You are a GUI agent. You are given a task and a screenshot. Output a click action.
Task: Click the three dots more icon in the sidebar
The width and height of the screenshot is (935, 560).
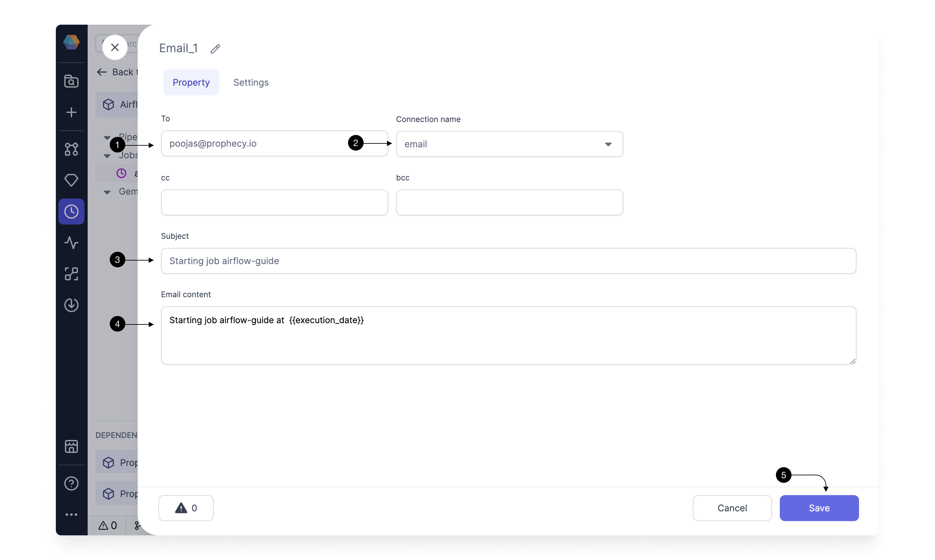[71, 514]
